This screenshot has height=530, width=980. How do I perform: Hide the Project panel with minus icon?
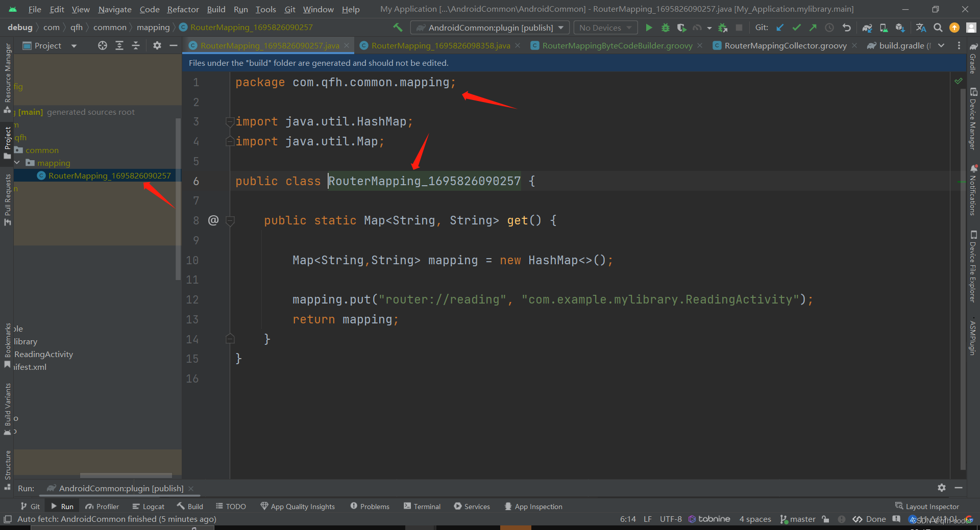pos(174,45)
